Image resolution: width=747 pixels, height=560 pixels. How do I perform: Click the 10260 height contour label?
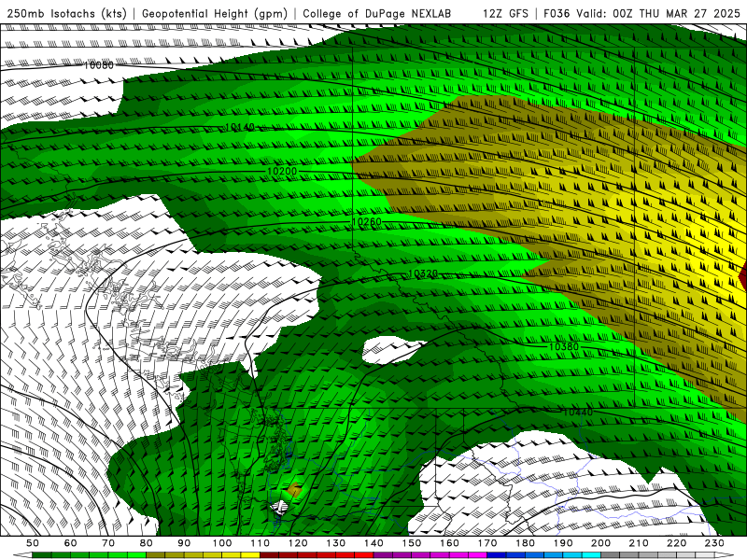coord(367,222)
